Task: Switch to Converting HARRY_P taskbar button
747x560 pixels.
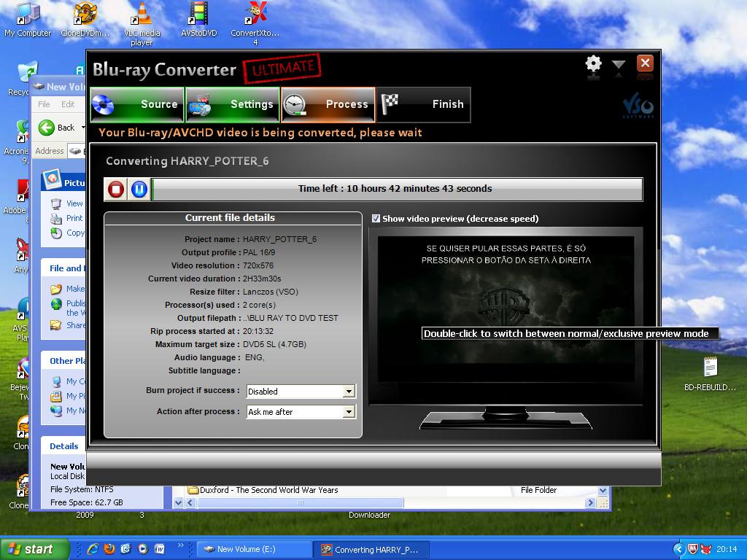Action: pyautogui.click(x=372, y=550)
